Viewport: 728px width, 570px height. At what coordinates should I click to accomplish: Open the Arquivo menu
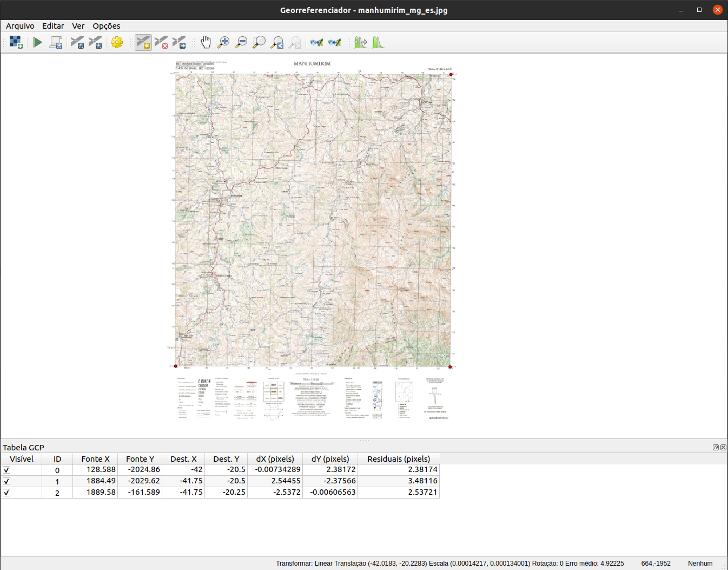coord(20,26)
